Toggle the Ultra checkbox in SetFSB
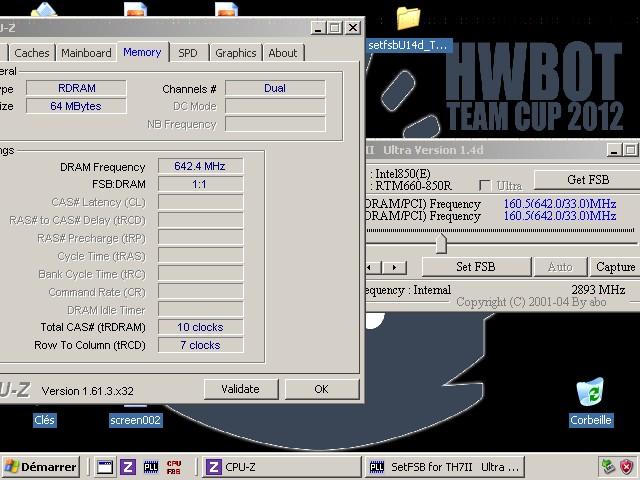This screenshot has height=480, width=640. tap(484, 186)
